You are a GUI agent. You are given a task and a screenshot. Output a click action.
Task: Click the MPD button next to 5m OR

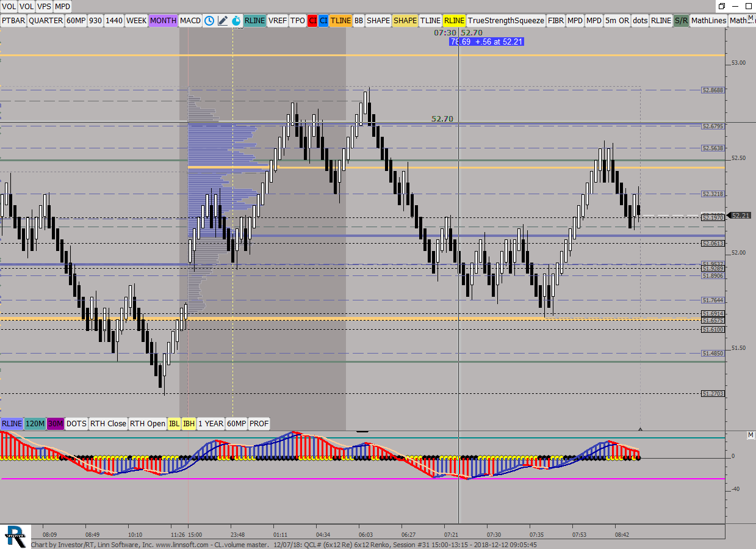(x=594, y=21)
